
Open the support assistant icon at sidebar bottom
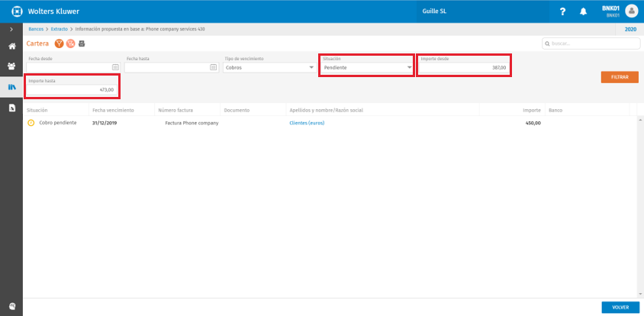point(11,306)
